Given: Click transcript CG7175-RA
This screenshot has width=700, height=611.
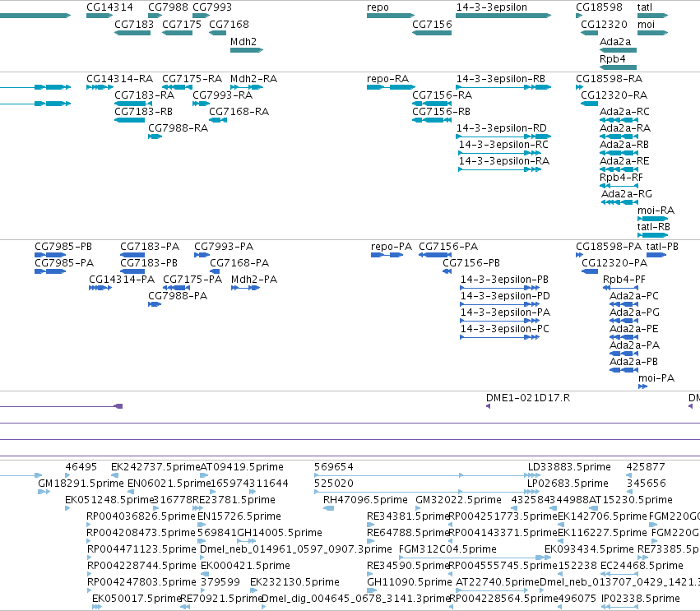Looking at the screenshot, I should [192, 79].
